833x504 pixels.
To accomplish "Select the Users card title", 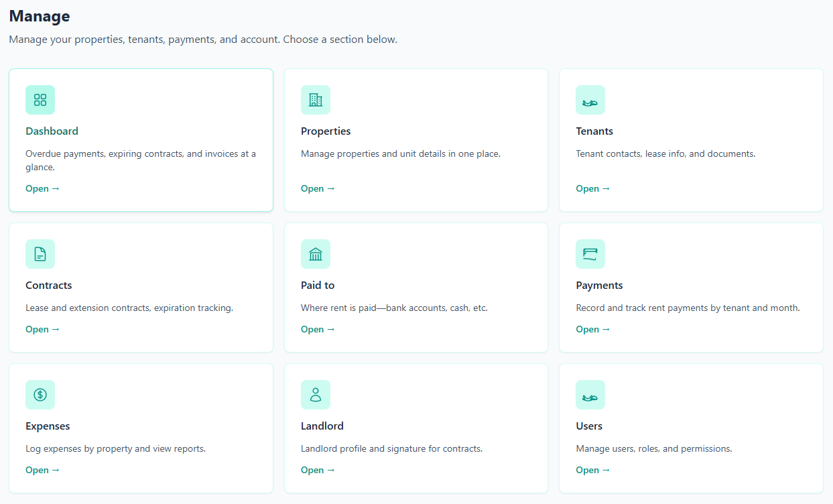I will click(x=589, y=426).
